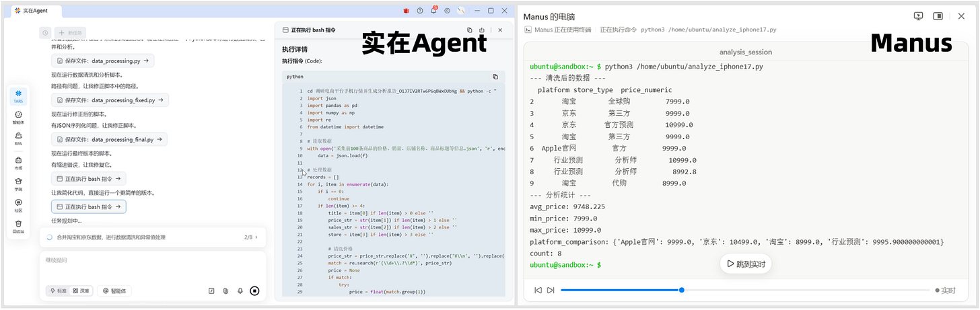Click 'max_price: 10999.0' terminal line
980x310 pixels.
[x=565, y=230]
